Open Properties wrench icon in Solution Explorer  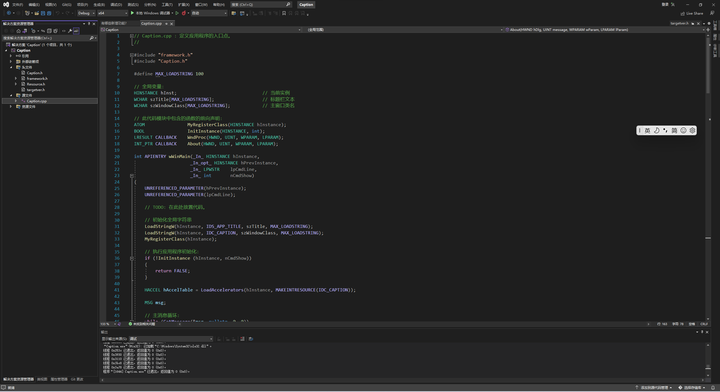[70, 31]
